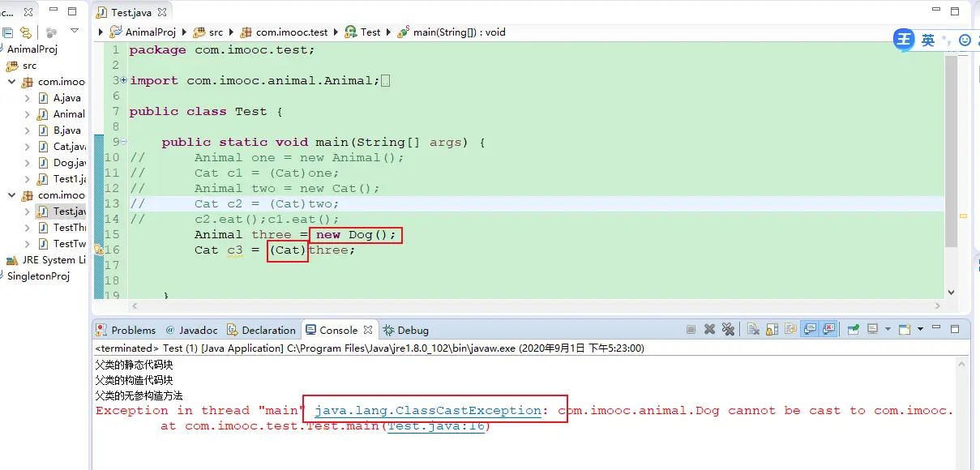Collapse first com.imoo package node

pos(11,81)
